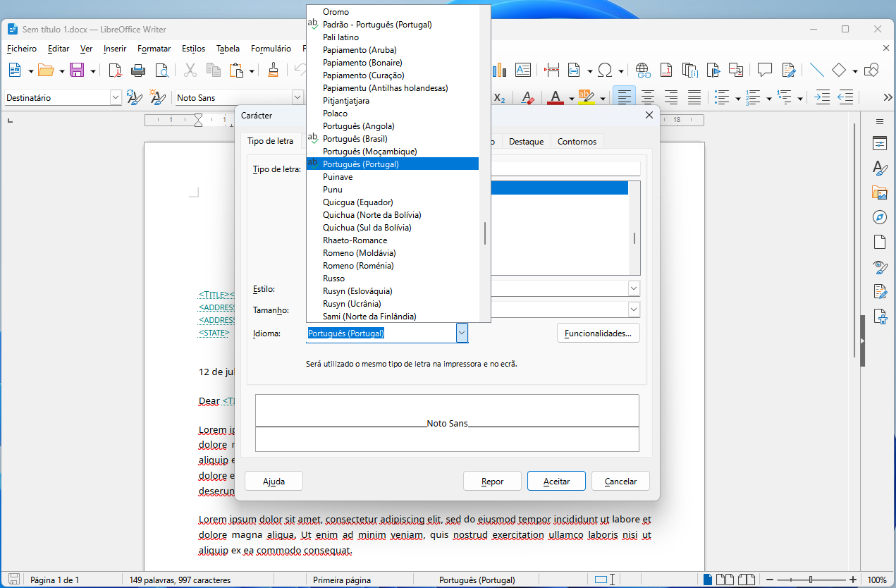
Task: Export the document directly as PDF
Action: tap(114, 70)
